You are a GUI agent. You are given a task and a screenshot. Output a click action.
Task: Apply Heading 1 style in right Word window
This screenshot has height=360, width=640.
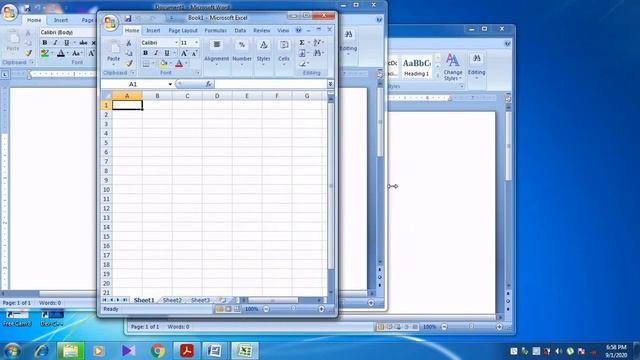point(416,67)
